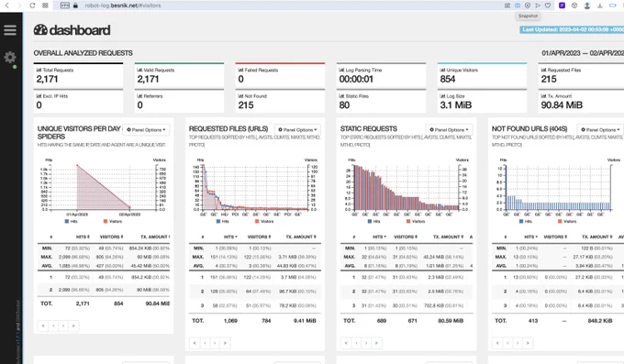Screen dimensions: 624x364
Task: Go to next page of Not Found URLs table
Action: (518, 343)
